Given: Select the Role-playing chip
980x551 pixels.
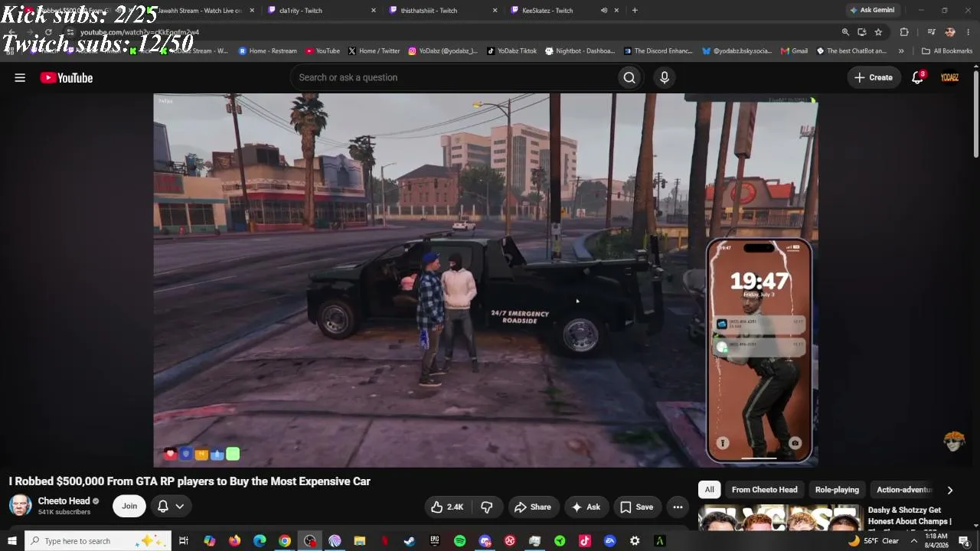Looking at the screenshot, I should (837, 490).
